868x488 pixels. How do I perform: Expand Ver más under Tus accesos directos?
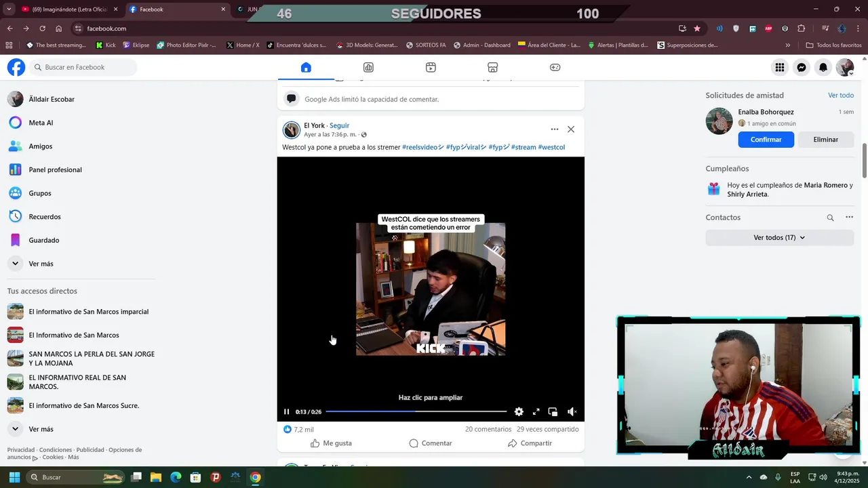pyautogui.click(x=81, y=429)
